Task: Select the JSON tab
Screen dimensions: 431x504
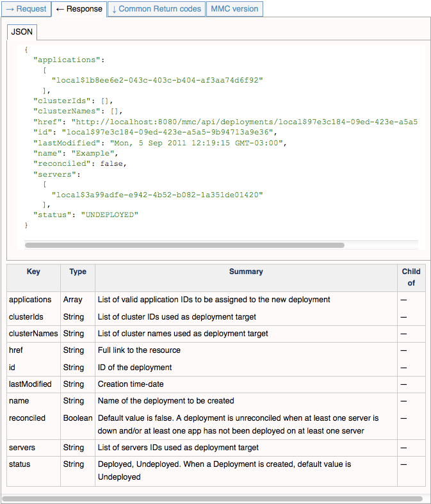Action: [x=22, y=31]
